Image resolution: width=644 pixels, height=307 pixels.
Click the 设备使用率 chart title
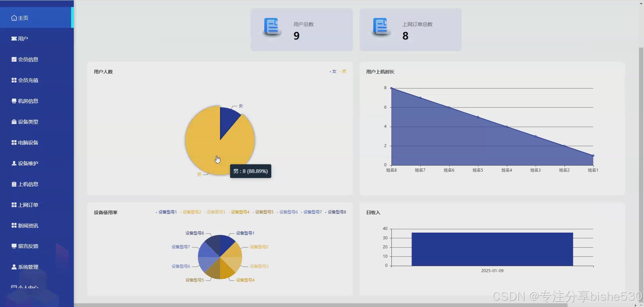106,212
